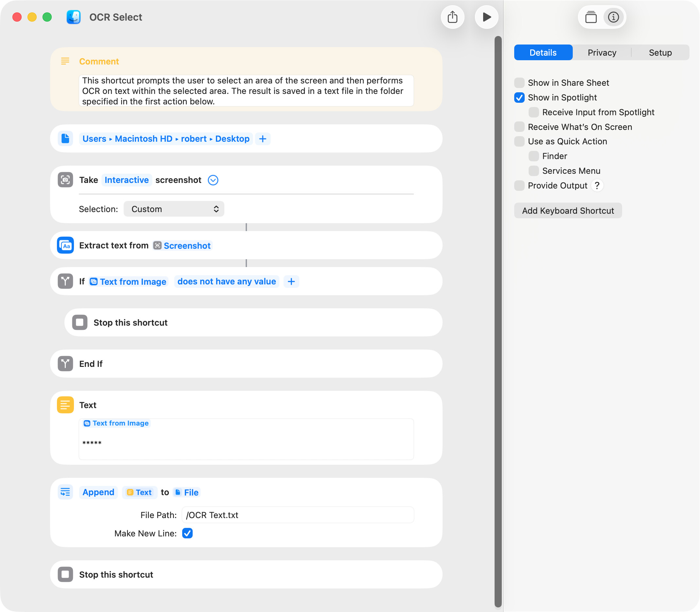Image resolution: width=700 pixels, height=612 pixels.
Task: Click the shortcut details info icon
Action: click(613, 17)
